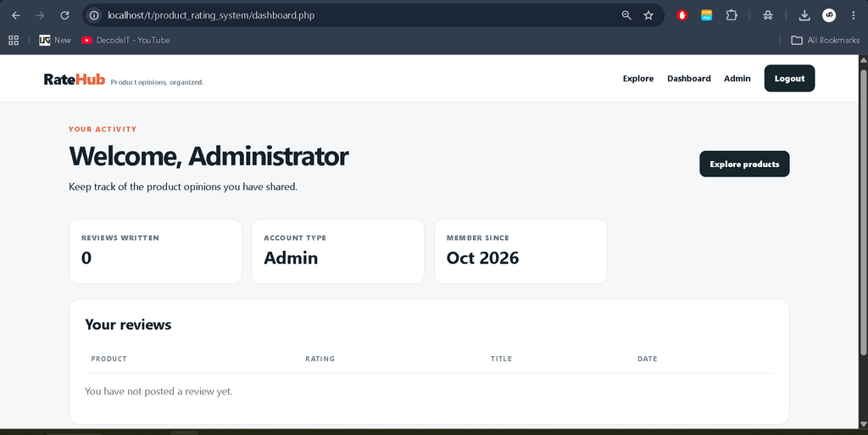Click the incognito-style icon in the toolbar

[767, 15]
